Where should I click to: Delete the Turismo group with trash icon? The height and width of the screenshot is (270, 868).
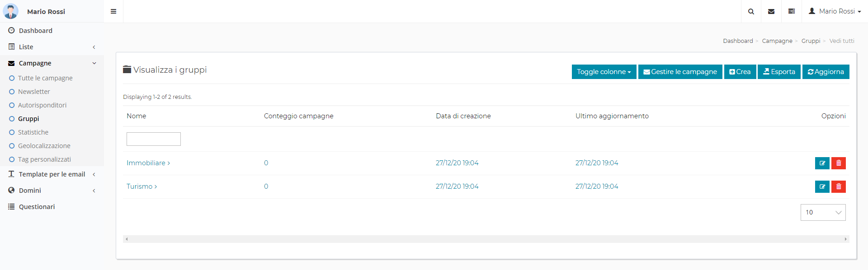[x=839, y=186]
